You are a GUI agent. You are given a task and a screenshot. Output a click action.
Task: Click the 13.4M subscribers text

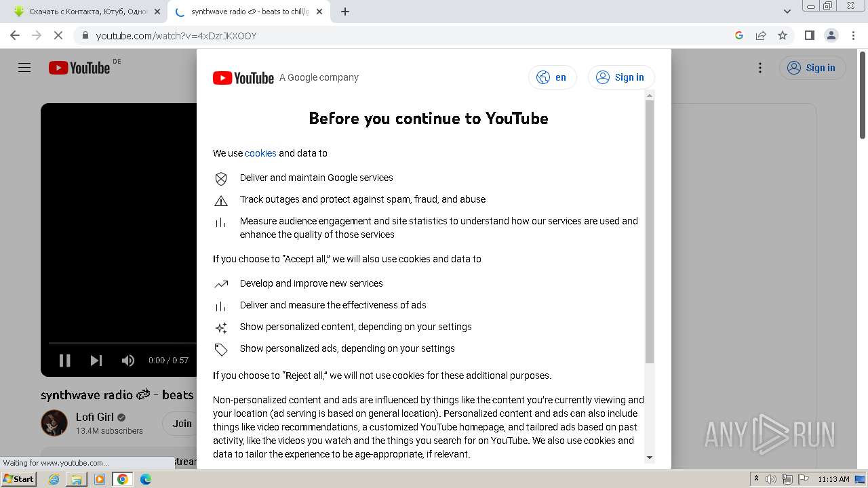pos(109,430)
